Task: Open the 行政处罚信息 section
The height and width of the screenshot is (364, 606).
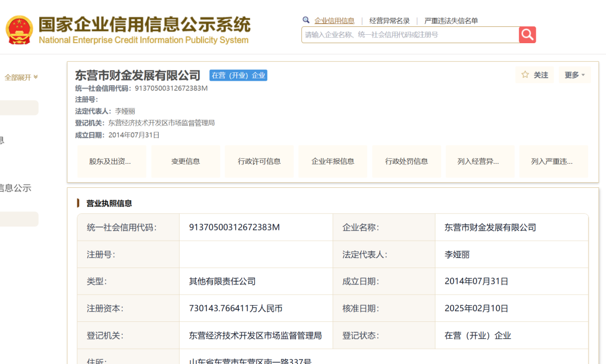Action: (406, 162)
